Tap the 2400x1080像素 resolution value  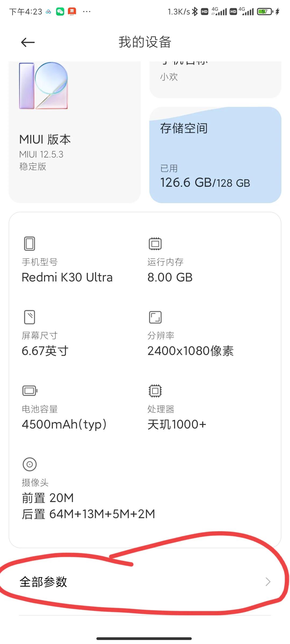[191, 351]
